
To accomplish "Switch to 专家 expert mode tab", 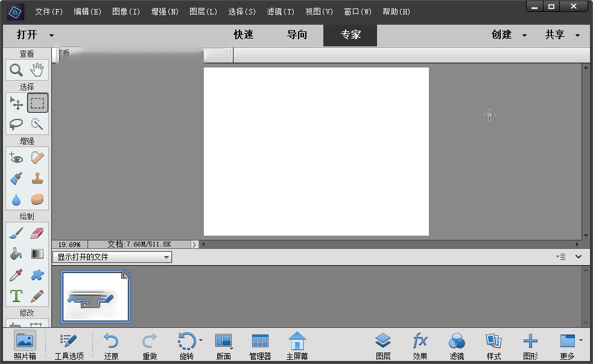I will tap(350, 35).
